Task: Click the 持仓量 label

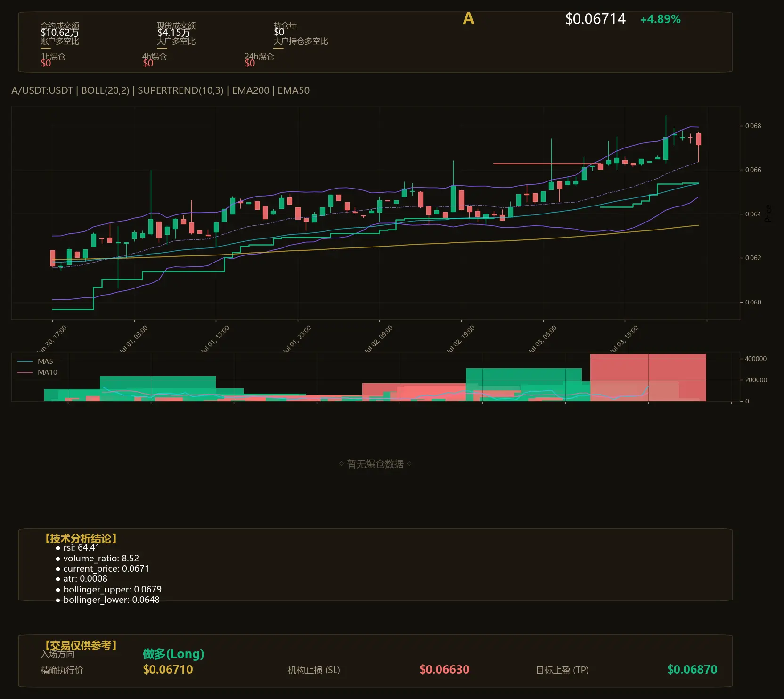Action: (x=285, y=25)
